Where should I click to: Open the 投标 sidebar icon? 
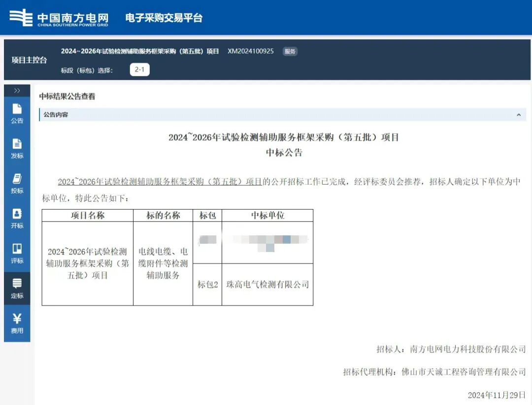coord(17,184)
